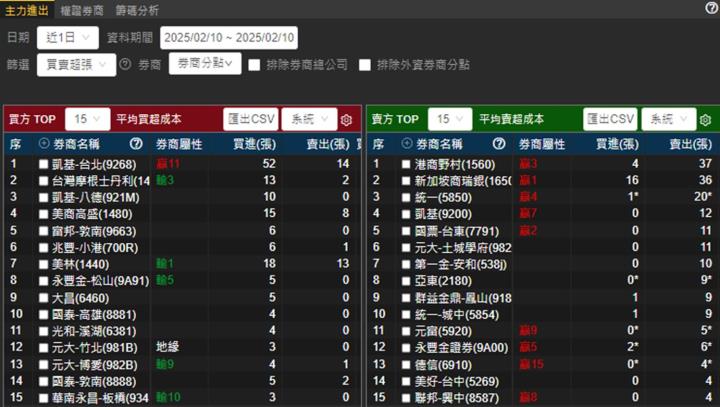Open 券商分點 broker dropdown
This screenshot has height=407, width=720.
click(205, 63)
